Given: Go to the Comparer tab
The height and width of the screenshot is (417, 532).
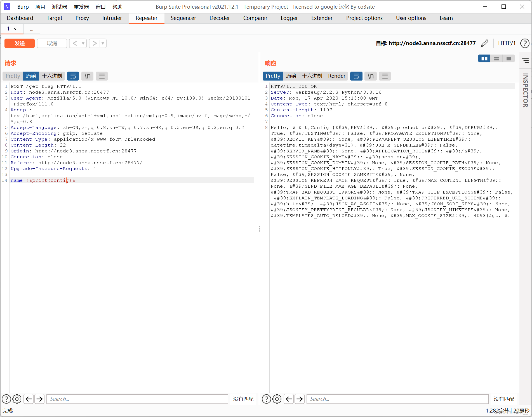Looking at the screenshot, I should [255, 18].
